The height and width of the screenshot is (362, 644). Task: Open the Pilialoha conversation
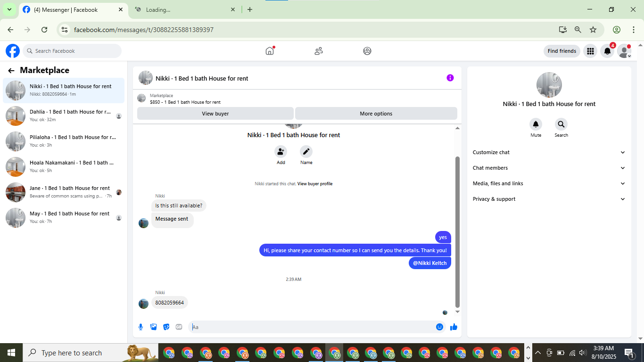click(64, 141)
